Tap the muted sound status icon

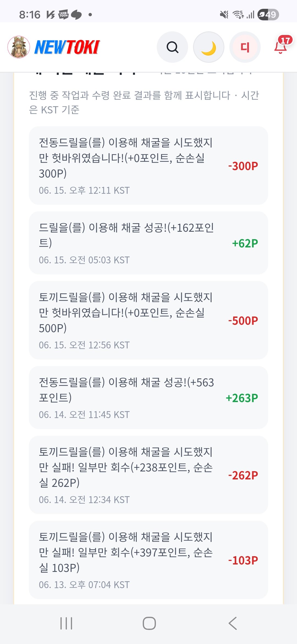(224, 15)
